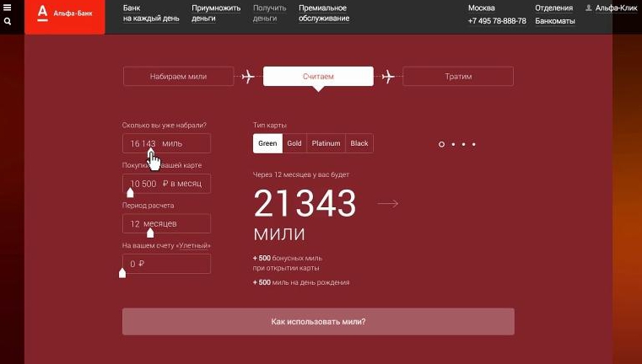Open Премиальное обслуживание menu
This screenshot has height=364, width=642.
point(324,13)
